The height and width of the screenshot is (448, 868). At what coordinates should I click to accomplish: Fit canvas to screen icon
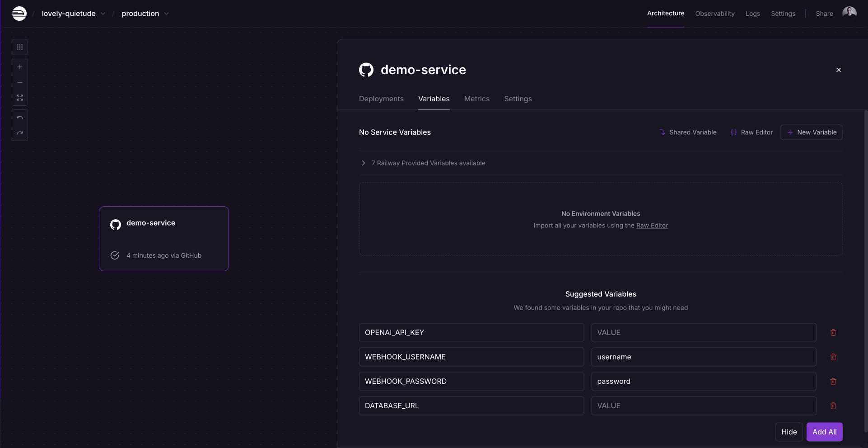[x=20, y=98]
